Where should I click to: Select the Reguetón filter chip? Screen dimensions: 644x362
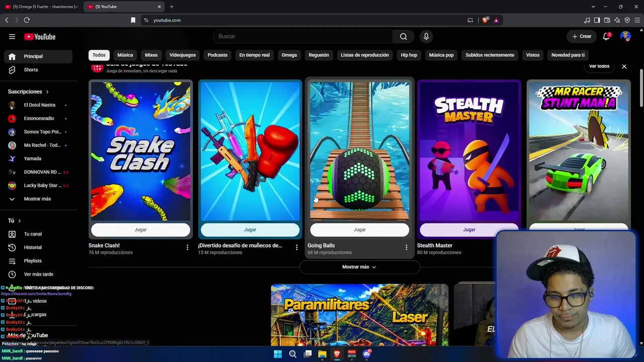tap(318, 55)
